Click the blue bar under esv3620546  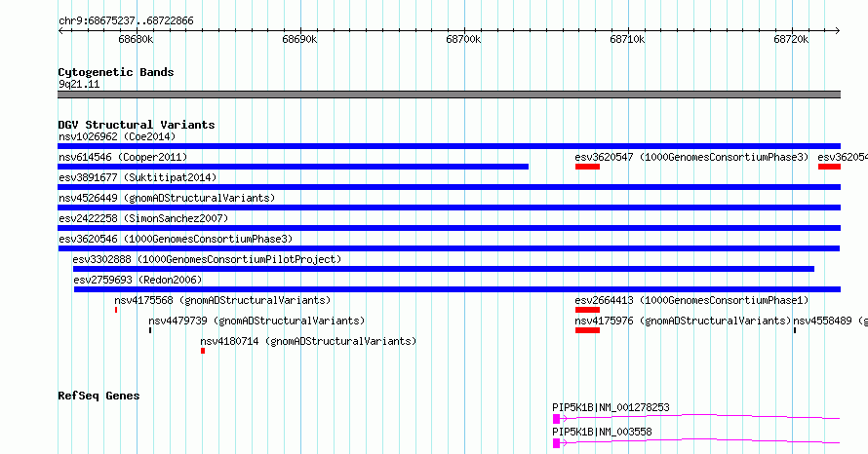click(x=449, y=248)
